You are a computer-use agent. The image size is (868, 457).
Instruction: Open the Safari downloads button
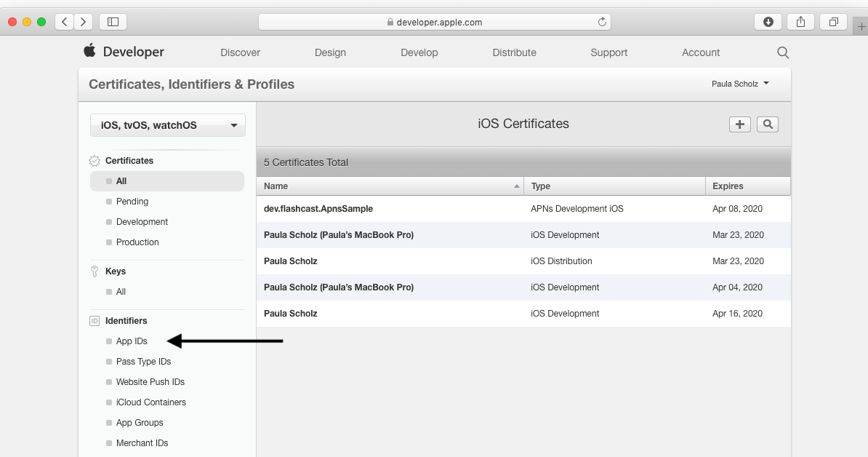click(x=768, y=22)
